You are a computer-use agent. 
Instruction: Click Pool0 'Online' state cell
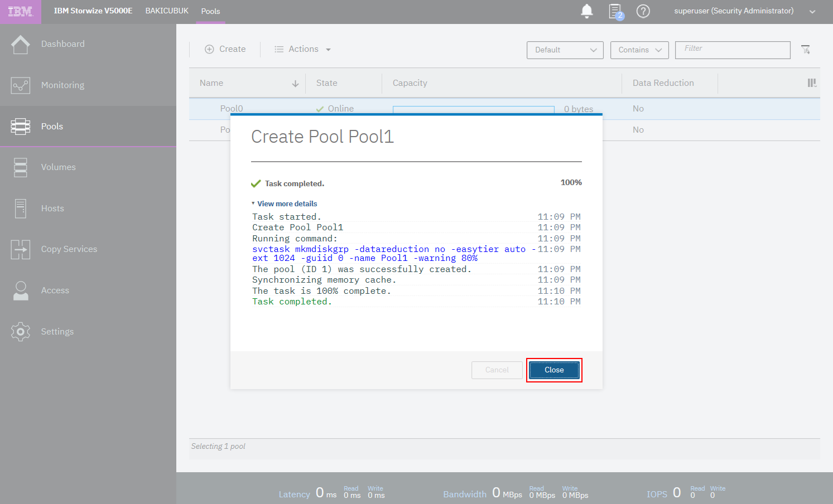pos(335,109)
